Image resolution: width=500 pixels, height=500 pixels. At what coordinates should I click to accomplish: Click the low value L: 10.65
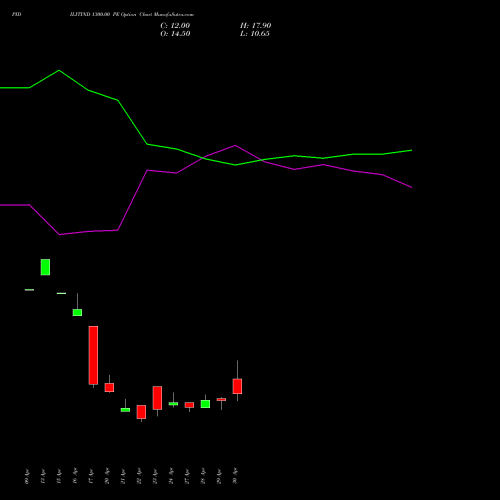pos(255,34)
